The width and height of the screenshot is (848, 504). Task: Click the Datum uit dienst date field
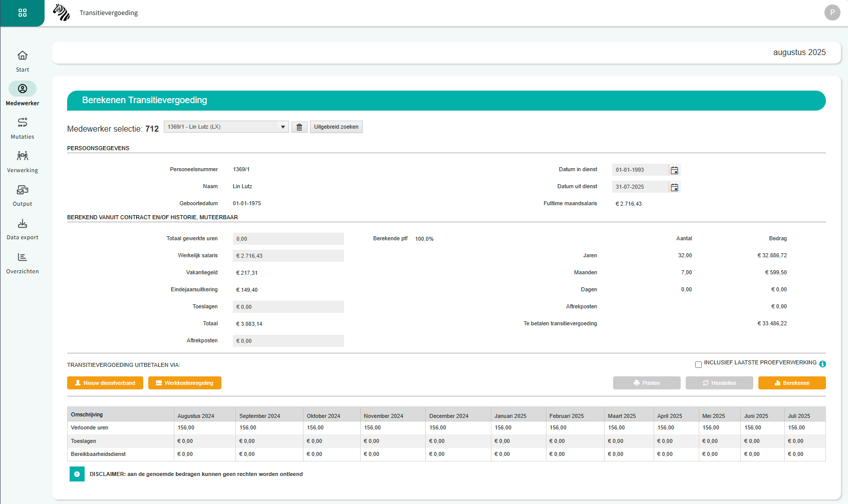640,187
